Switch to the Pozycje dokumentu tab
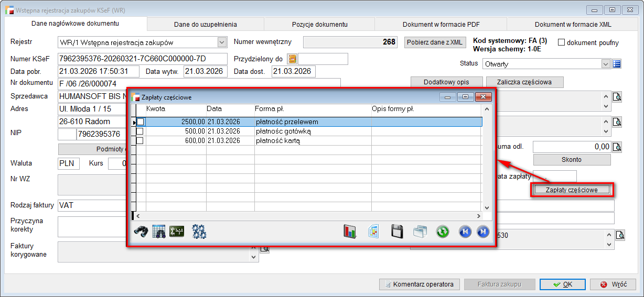This screenshot has height=297, width=644. (x=319, y=24)
